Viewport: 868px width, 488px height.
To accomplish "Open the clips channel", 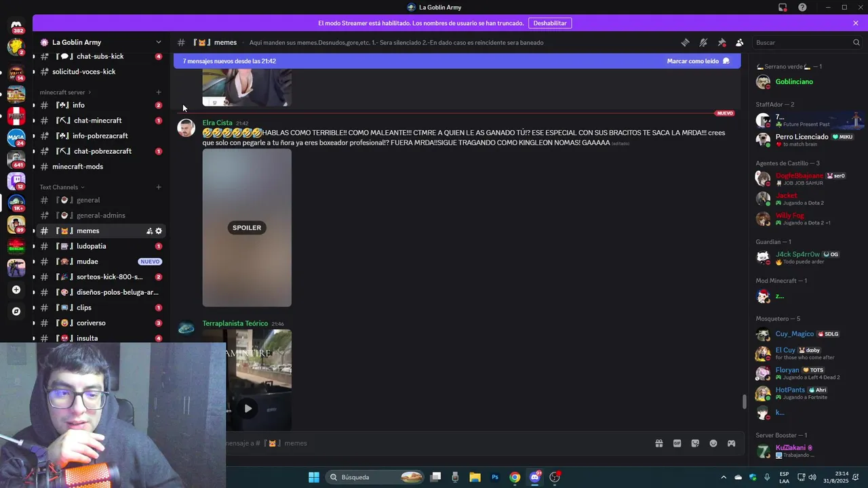I will [101, 308].
